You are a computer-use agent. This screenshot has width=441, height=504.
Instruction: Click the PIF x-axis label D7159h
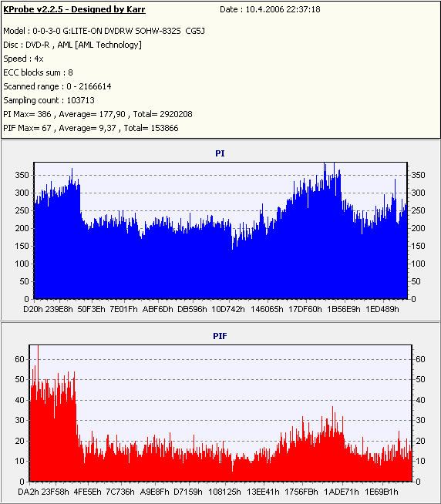[188, 492]
